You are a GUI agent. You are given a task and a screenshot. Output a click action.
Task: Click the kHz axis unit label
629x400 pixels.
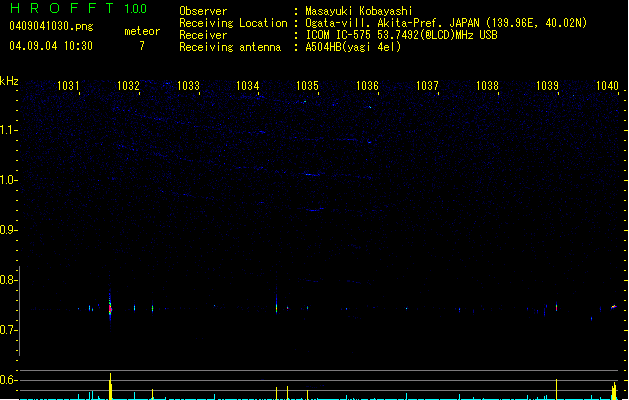pyautogui.click(x=9, y=81)
